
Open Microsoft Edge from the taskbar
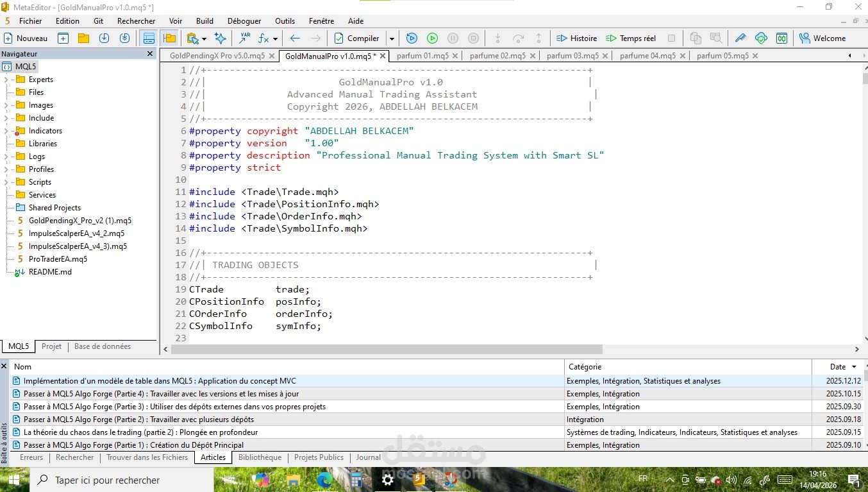(x=324, y=480)
